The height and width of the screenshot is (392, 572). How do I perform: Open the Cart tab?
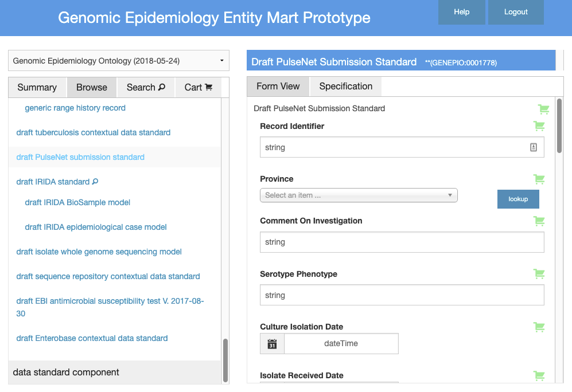[x=199, y=87]
